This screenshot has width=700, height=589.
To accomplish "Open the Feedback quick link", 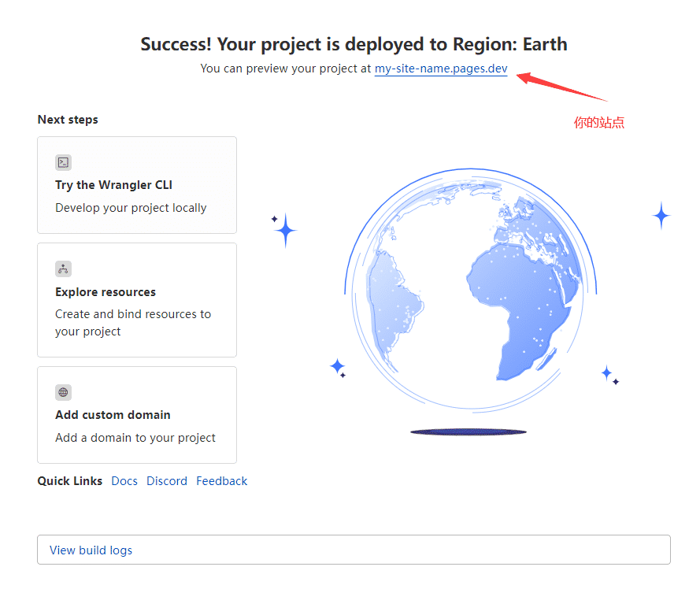I will coord(222,481).
